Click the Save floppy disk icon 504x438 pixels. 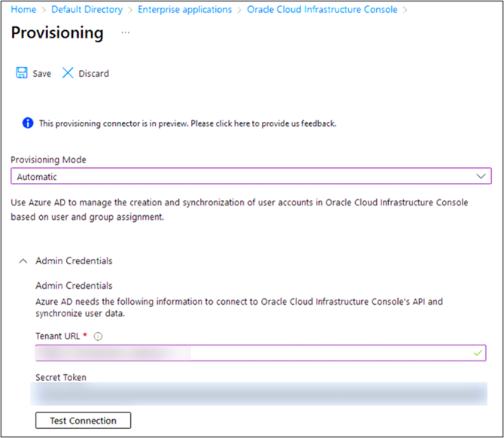[22, 73]
